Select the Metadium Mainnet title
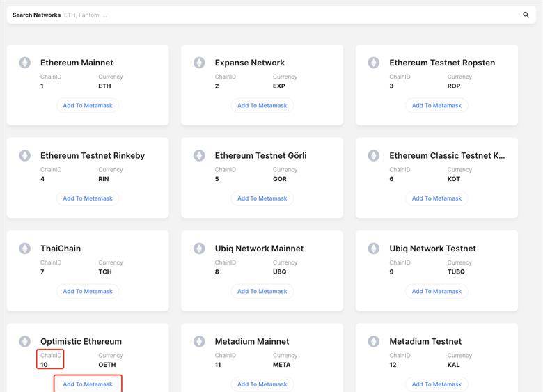 252,341
